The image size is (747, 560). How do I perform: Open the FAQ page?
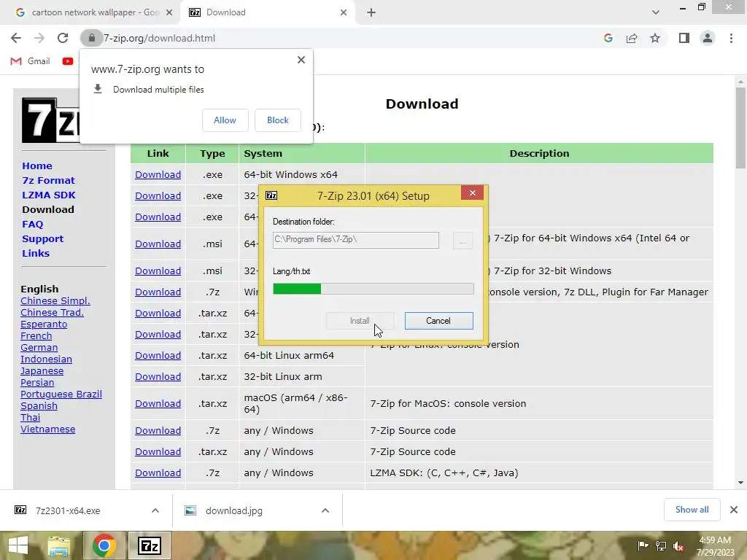coord(32,225)
